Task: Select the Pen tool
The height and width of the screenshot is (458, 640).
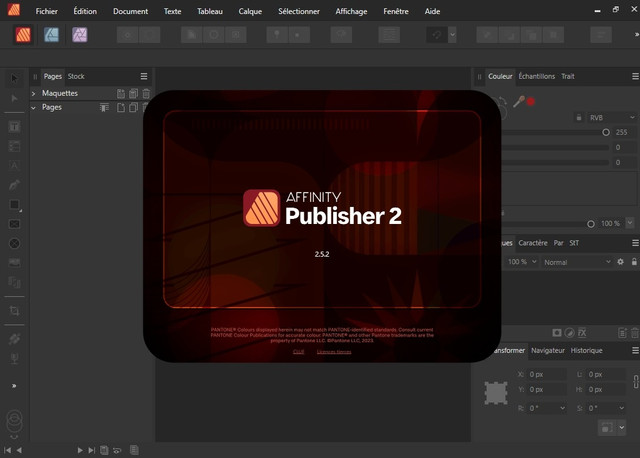Action: (x=14, y=185)
